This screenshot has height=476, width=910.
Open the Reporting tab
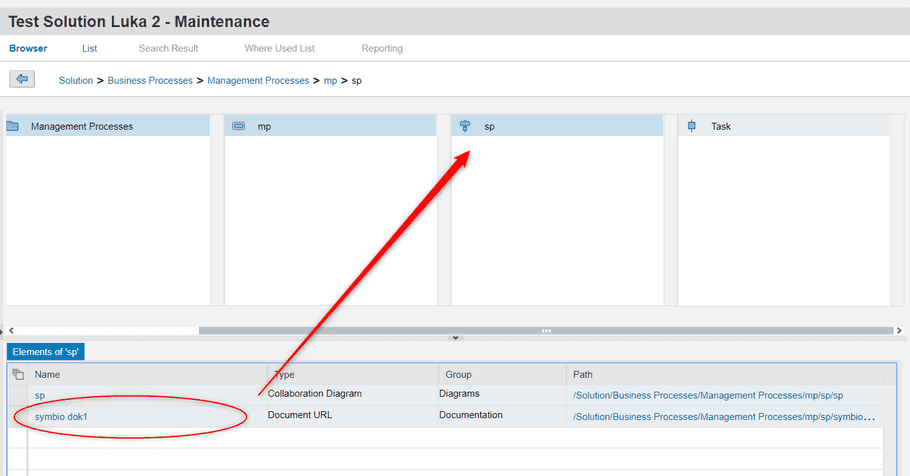point(382,48)
